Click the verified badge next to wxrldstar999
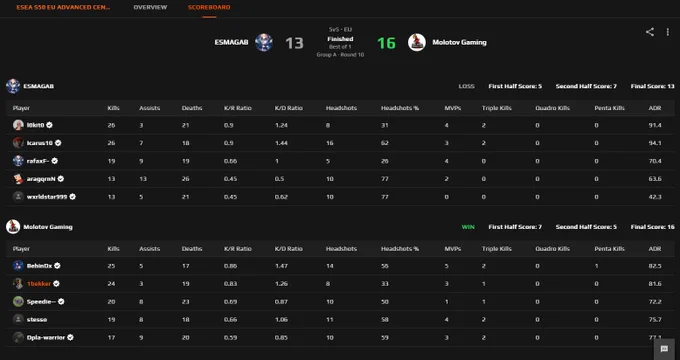Screen dimensions: 680x360 72,196
